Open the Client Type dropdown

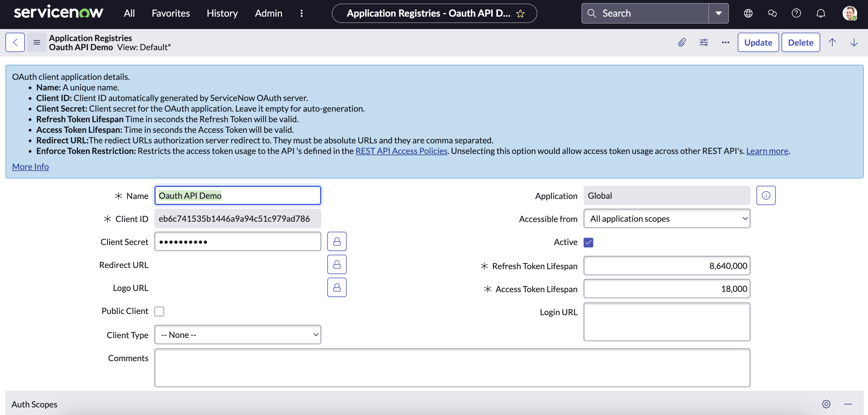[x=238, y=335]
